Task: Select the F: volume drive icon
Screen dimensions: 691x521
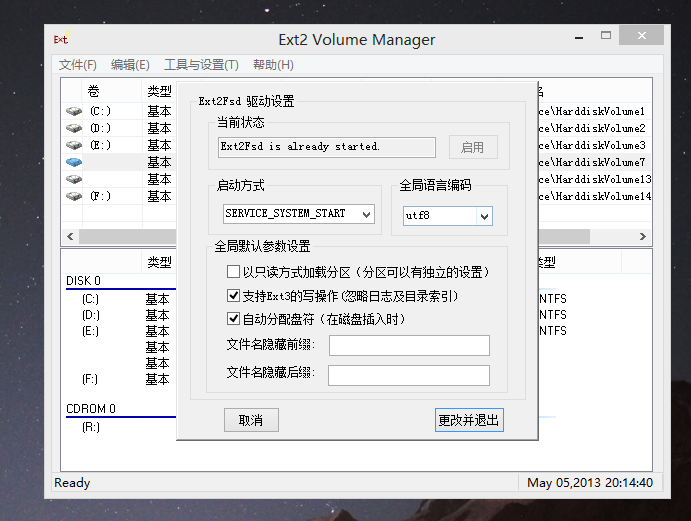Action: point(74,196)
